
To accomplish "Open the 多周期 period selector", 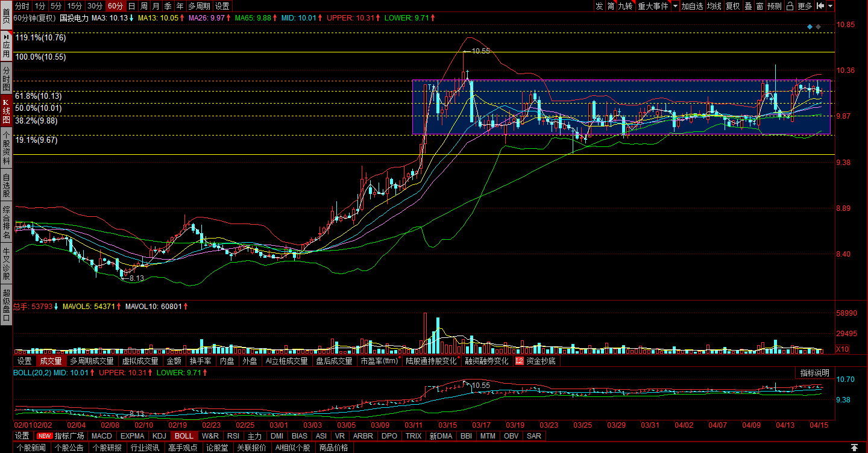I will pyautogui.click(x=199, y=6).
